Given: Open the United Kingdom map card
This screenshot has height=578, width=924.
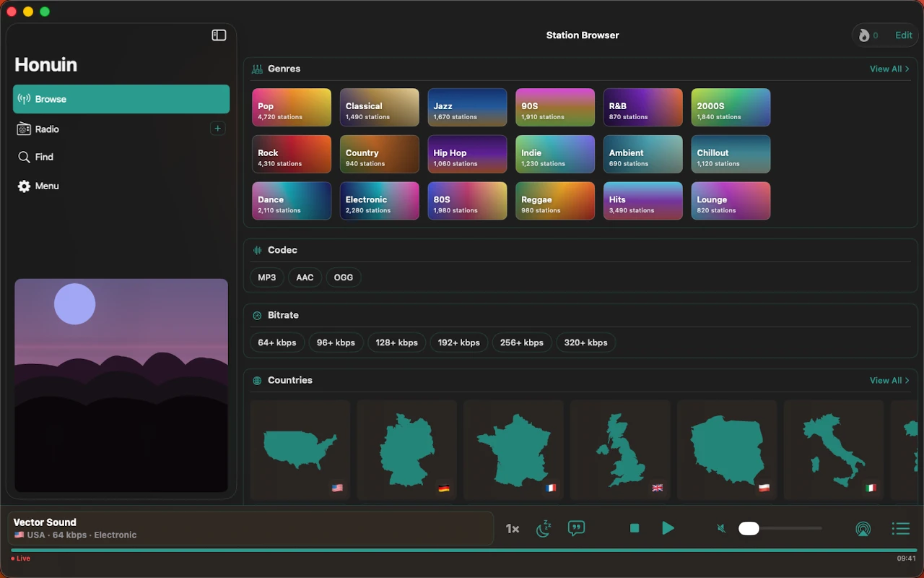Looking at the screenshot, I should 620,449.
